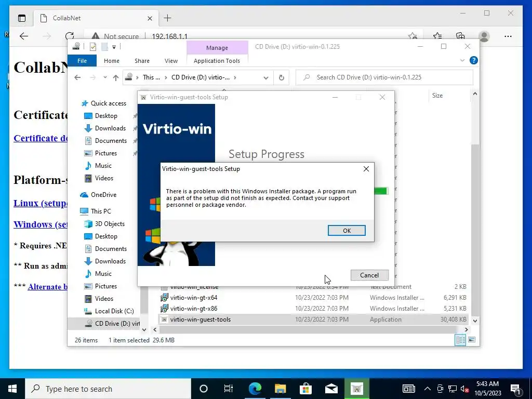Switch to details view layout icon
This screenshot has height=399, width=532.
coord(460,340)
